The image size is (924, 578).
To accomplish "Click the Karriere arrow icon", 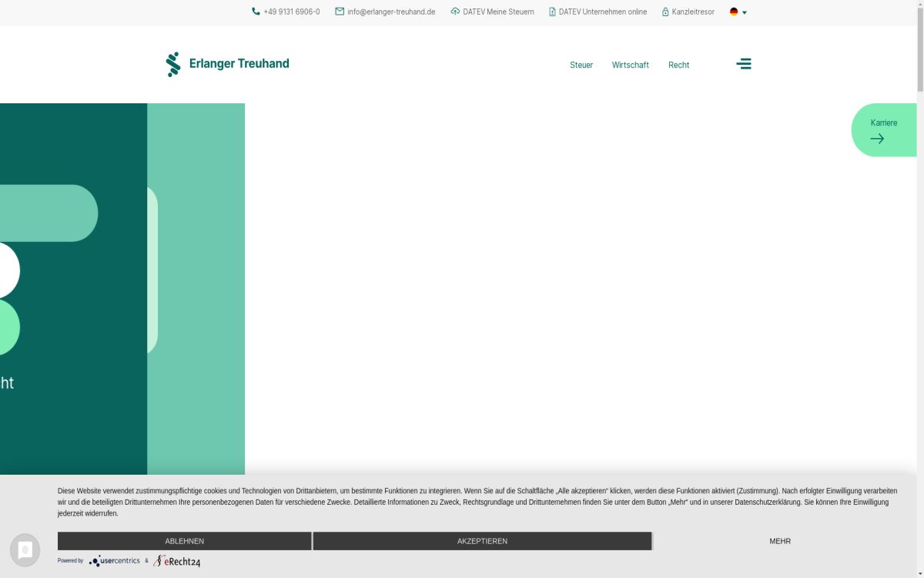I will click(x=877, y=139).
